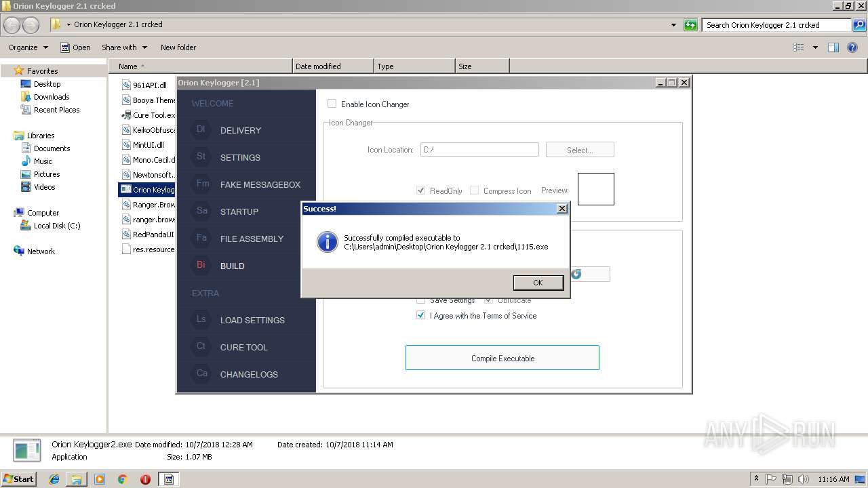The height and width of the screenshot is (488, 868).
Task: Click the green refresh button by address bar
Action: (690, 25)
